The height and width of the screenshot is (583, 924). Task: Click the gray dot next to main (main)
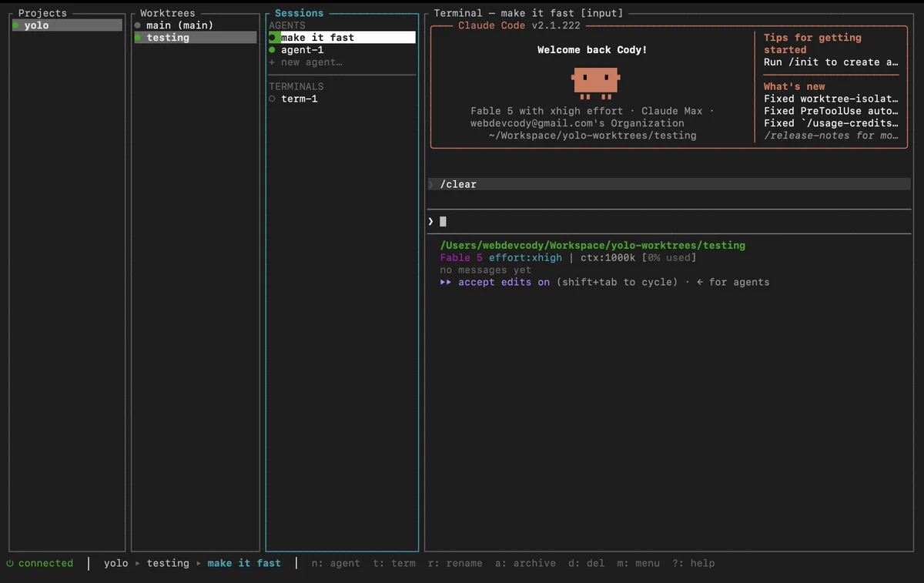point(138,25)
